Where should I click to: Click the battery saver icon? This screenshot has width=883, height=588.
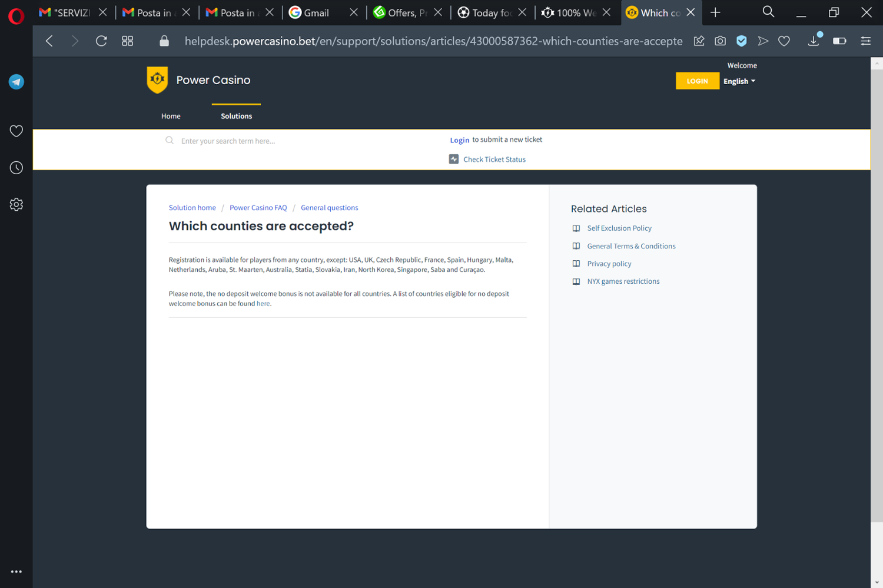[x=839, y=41]
